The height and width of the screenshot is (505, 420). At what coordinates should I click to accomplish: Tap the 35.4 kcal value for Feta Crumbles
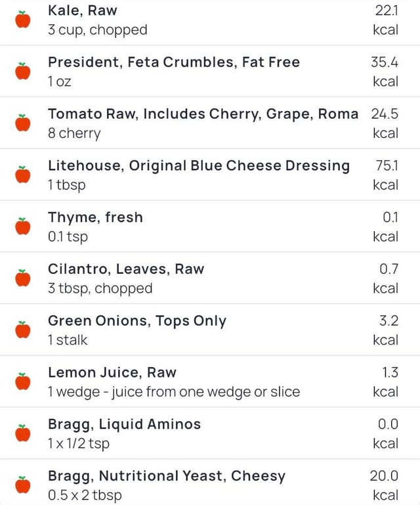coord(385,71)
